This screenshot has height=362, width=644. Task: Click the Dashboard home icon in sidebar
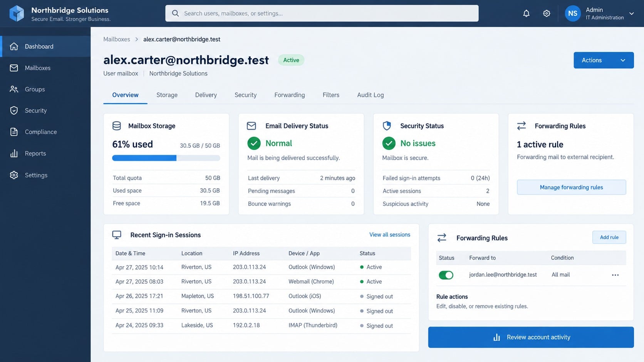coord(14,47)
